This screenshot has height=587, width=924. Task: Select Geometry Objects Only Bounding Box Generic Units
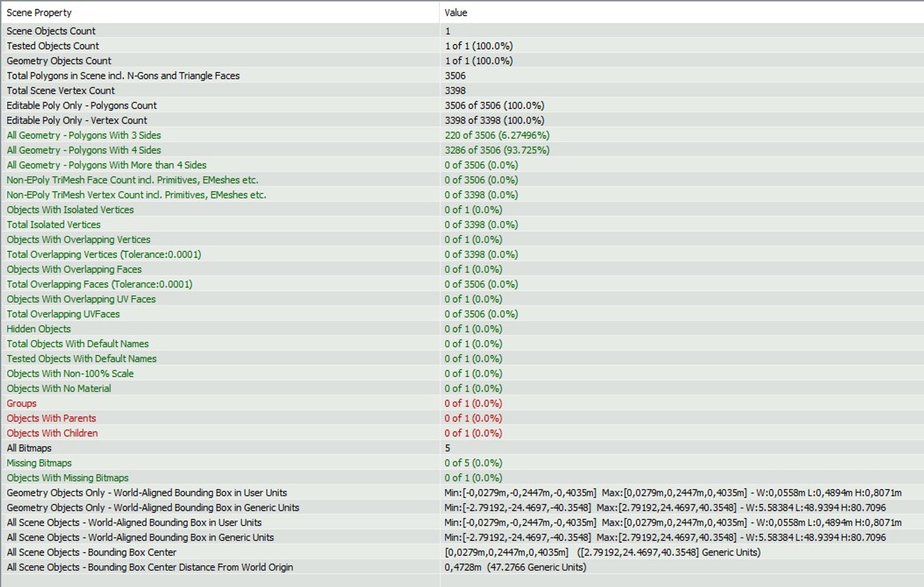click(462, 508)
